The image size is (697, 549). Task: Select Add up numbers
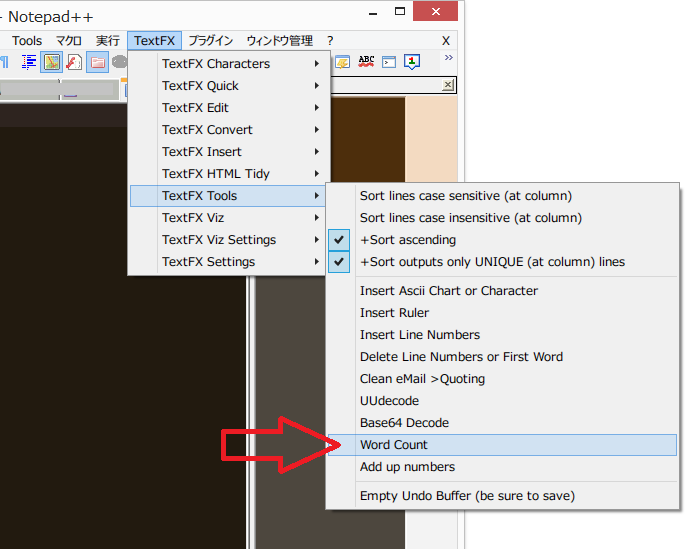[502, 467]
